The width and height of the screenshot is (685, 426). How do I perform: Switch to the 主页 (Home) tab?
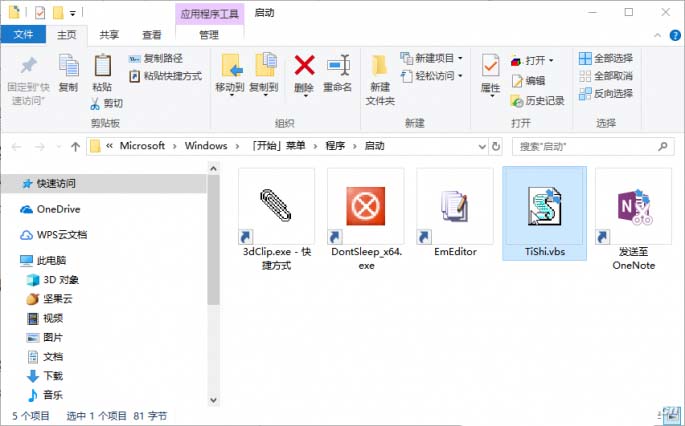pyautogui.click(x=66, y=35)
